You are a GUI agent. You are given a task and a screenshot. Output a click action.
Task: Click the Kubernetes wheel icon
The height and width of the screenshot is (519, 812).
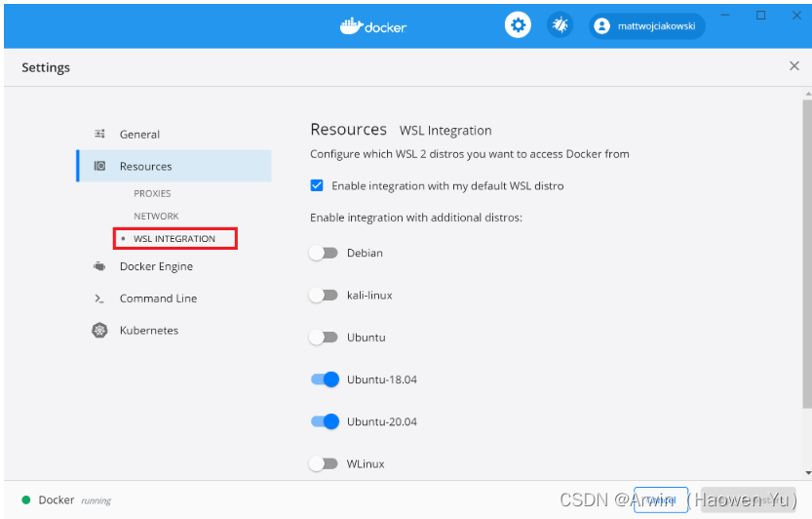(100, 331)
